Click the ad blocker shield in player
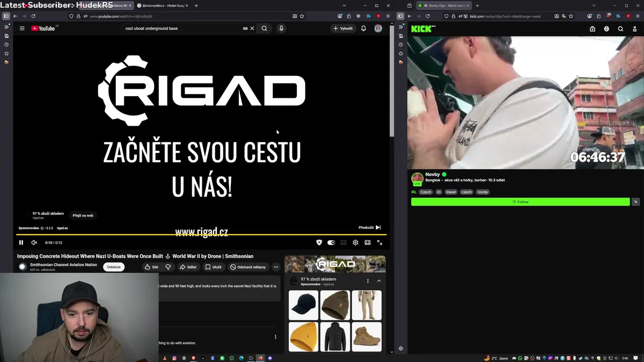644x362 pixels. (x=319, y=242)
